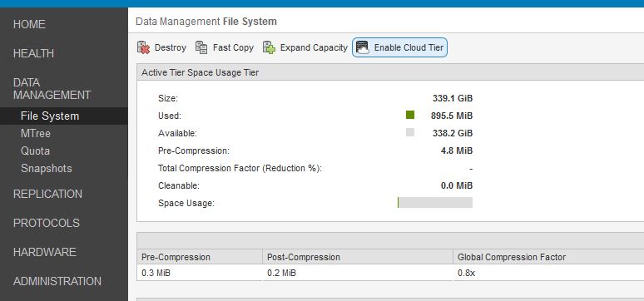Click the Used: label

[169, 116]
